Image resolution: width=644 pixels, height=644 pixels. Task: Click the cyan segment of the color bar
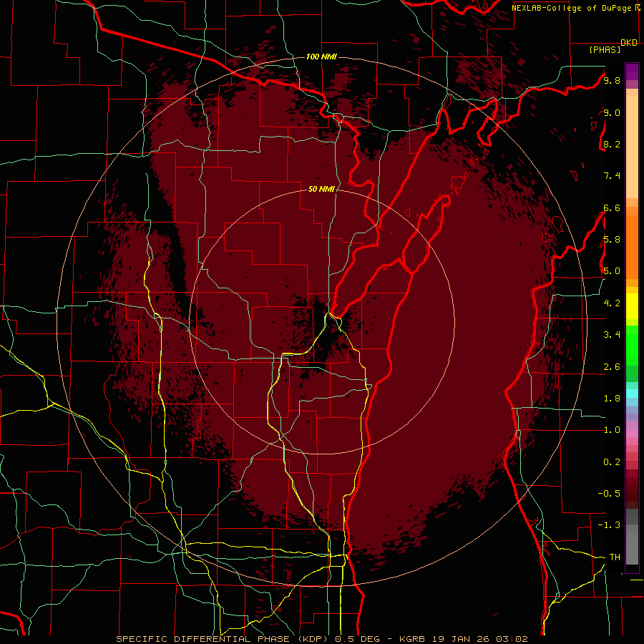(x=632, y=394)
